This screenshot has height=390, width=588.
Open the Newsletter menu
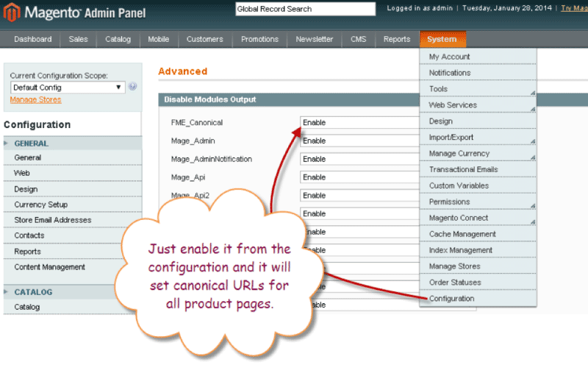click(x=315, y=39)
